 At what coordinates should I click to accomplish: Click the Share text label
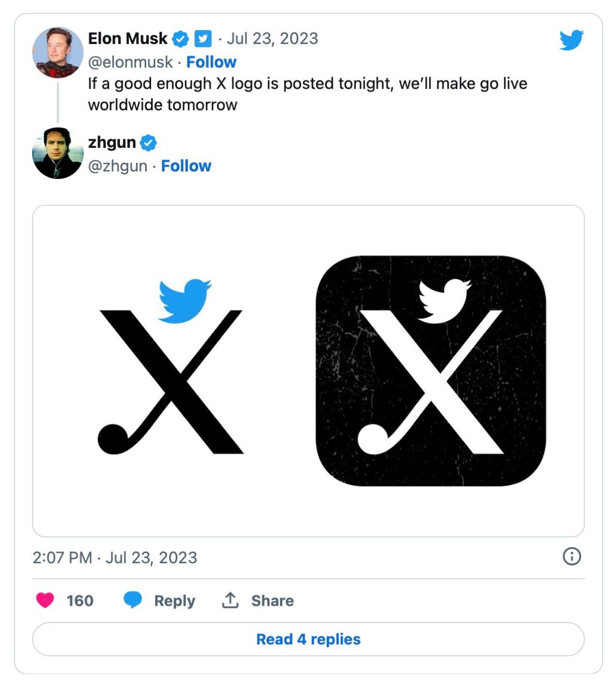point(272,600)
